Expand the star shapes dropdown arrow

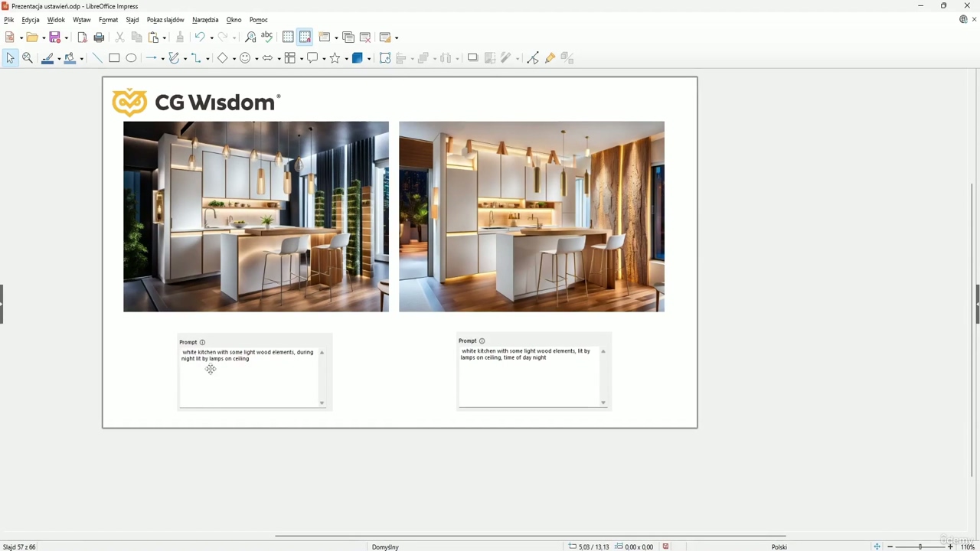coord(346,59)
